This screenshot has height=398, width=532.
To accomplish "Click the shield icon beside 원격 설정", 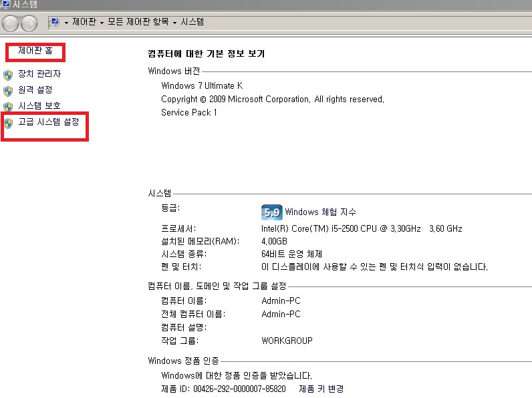I will coord(8,91).
